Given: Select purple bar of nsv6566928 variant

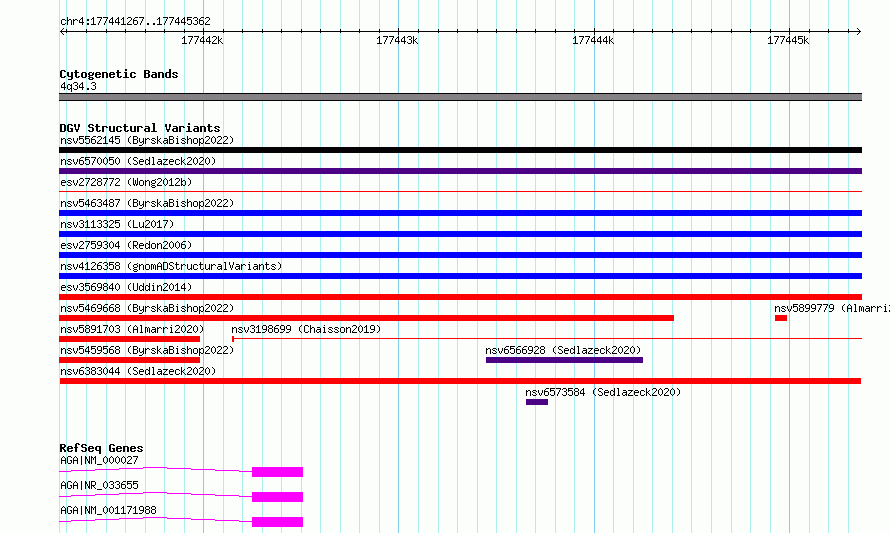Looking at the screenshot, I should pos(564,360).
